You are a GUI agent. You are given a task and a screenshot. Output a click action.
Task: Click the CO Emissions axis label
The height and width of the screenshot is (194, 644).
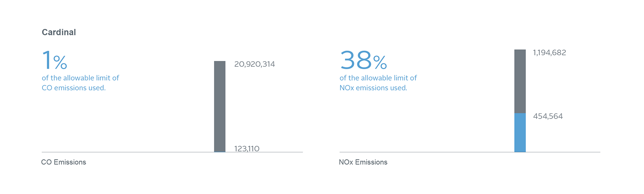tap(63, 162)
